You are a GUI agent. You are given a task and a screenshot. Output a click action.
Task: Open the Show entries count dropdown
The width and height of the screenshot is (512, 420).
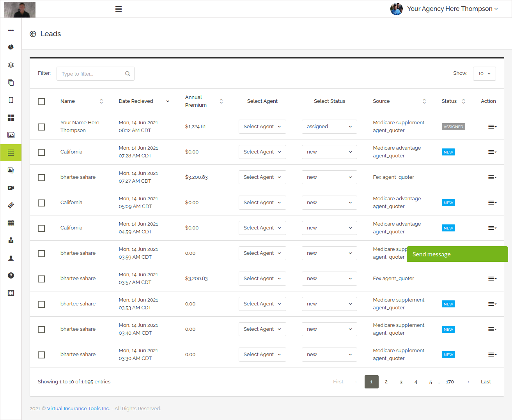point(484,74)
